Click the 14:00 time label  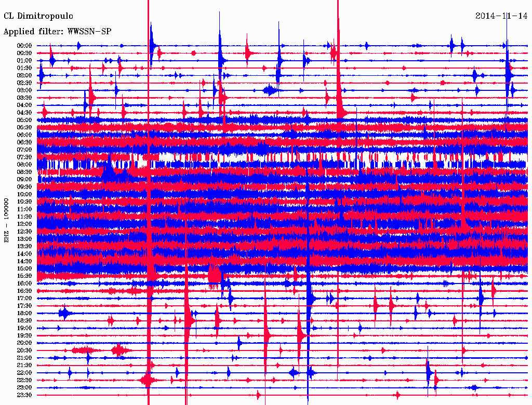(x=24, y=254)
